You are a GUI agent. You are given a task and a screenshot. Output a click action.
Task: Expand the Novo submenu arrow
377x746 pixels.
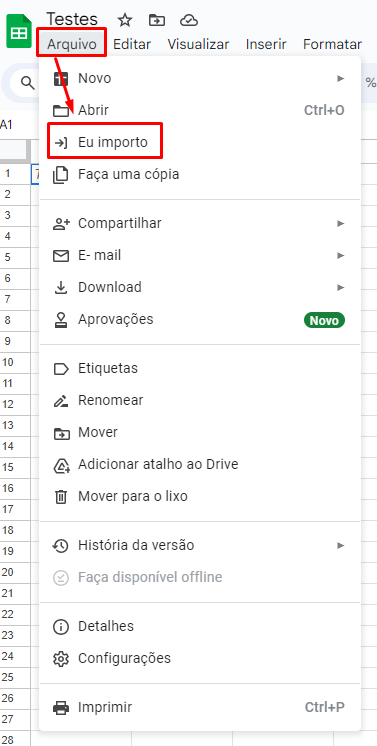(x=340, y=78)
